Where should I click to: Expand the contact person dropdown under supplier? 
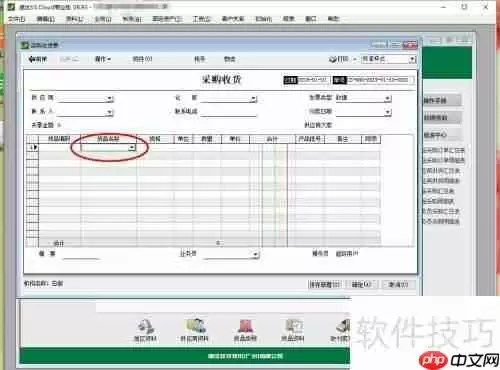click(x=109, y=112)
